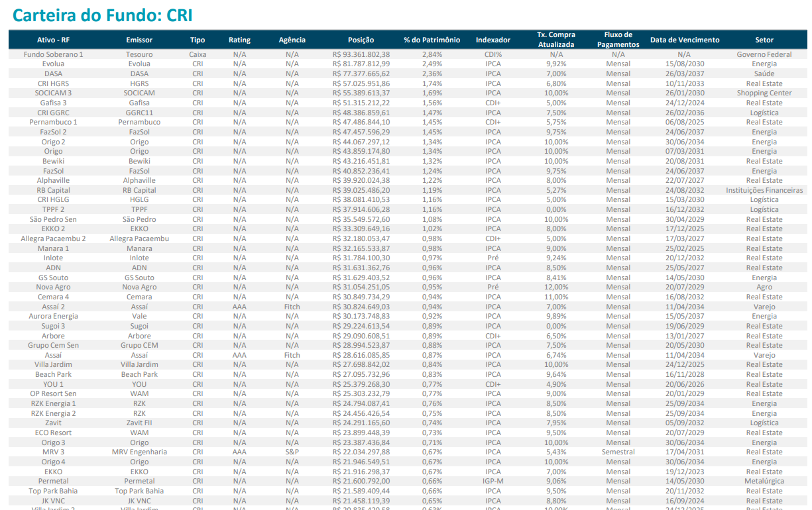Click the 'Tx. Compra Atualizada' column header
The height and width of the screenshot is (510, 812).
coord(556,40)
